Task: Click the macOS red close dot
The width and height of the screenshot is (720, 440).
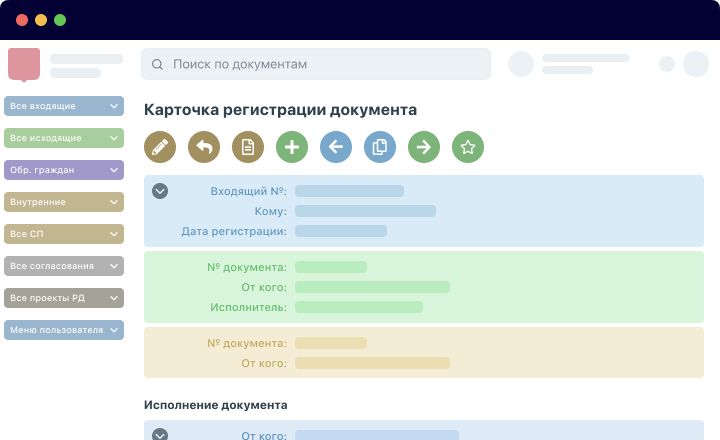Action: [x=22, y=20]
